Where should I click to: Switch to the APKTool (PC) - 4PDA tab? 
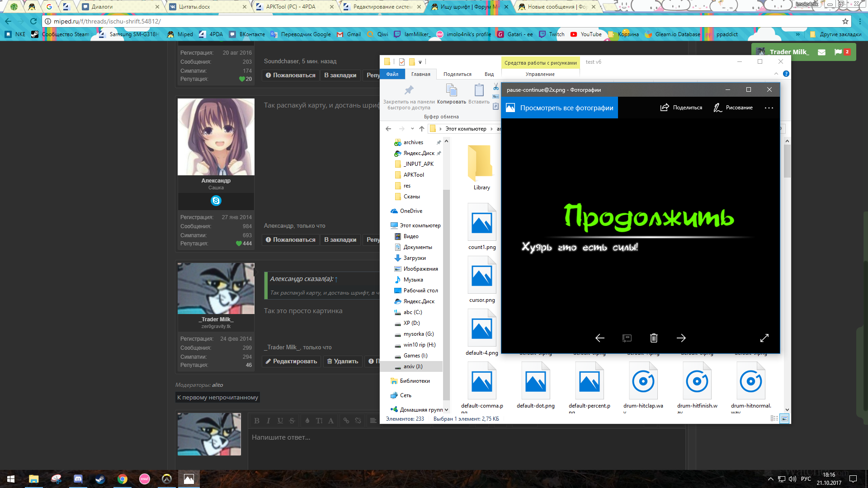tap(295, 7)
